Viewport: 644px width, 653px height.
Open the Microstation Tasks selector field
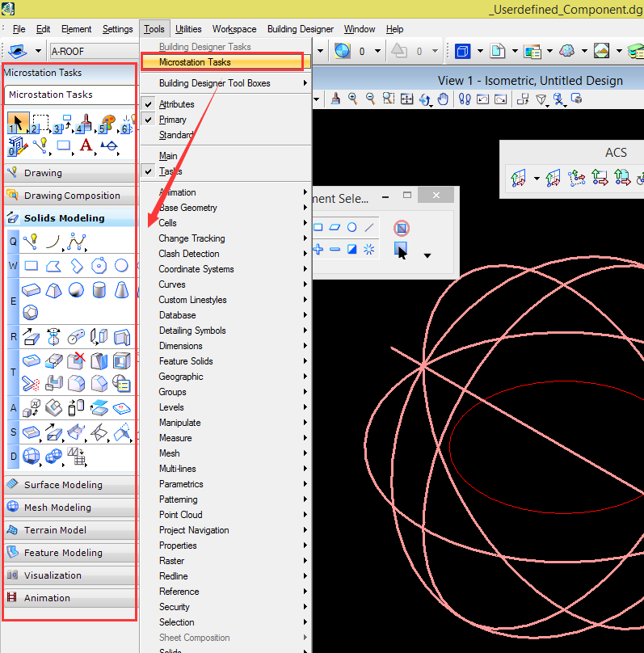tap(70, 95)
